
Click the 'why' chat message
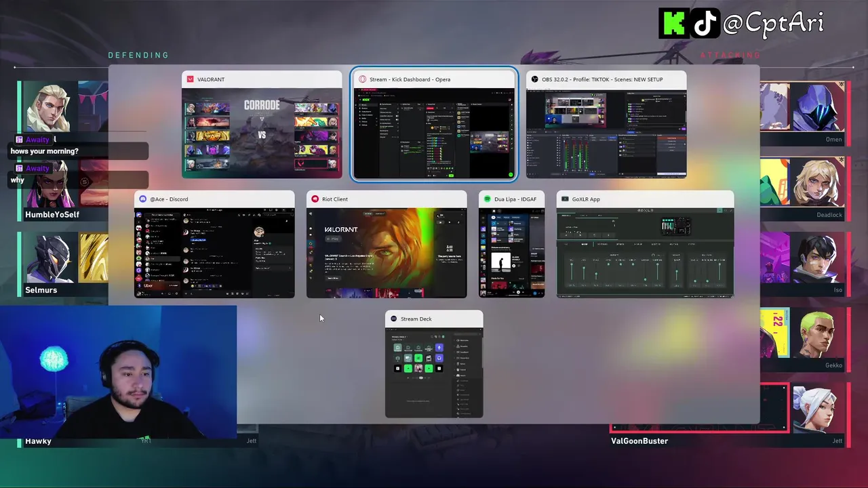pyautogui.click(x=17, y=180)
